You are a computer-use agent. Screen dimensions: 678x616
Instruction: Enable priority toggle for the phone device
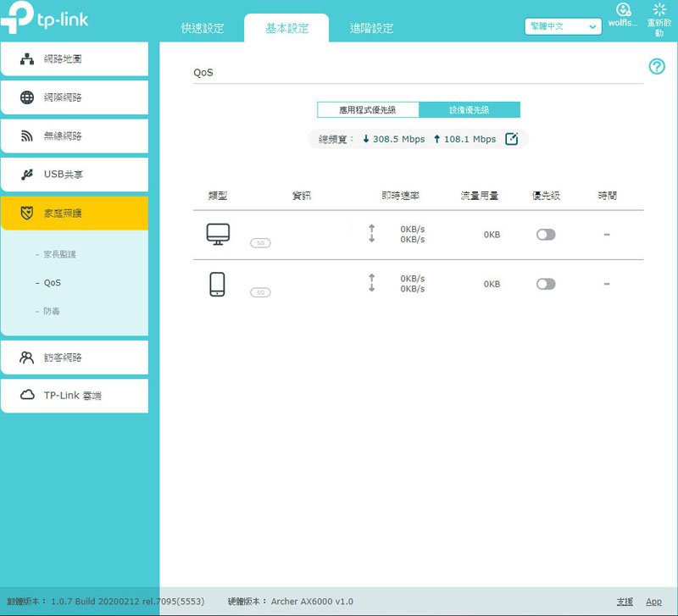(x=546, y=284)
